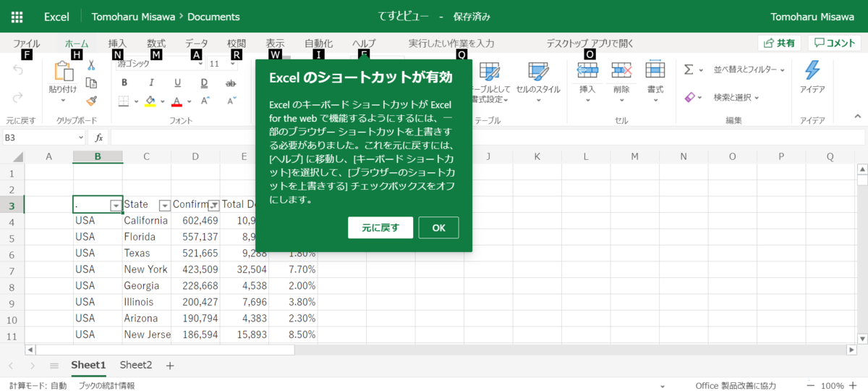868x391 pixels.
Task: Open the all sheets list icon
Action: point(54,366)
